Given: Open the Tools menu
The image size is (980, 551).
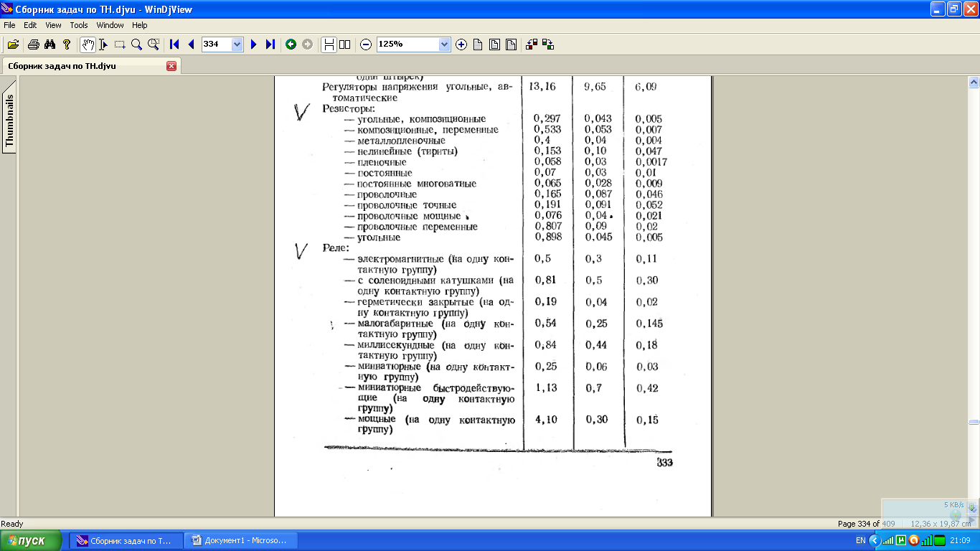Looking at the screenshot, I should (x=79, y=25).
